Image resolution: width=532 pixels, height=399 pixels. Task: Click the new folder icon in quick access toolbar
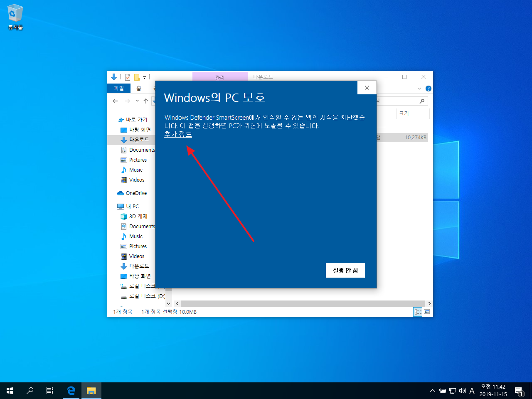point(137,77)
